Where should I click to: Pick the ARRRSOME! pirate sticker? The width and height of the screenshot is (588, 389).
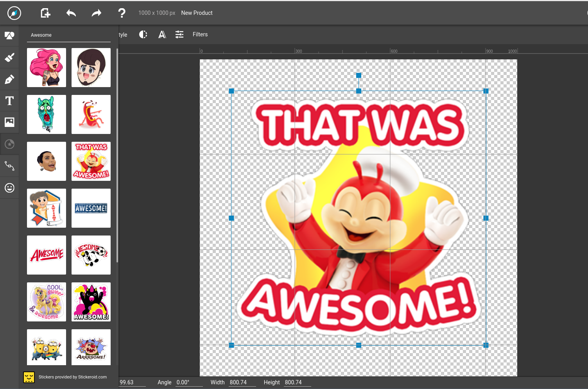point(91,347)
